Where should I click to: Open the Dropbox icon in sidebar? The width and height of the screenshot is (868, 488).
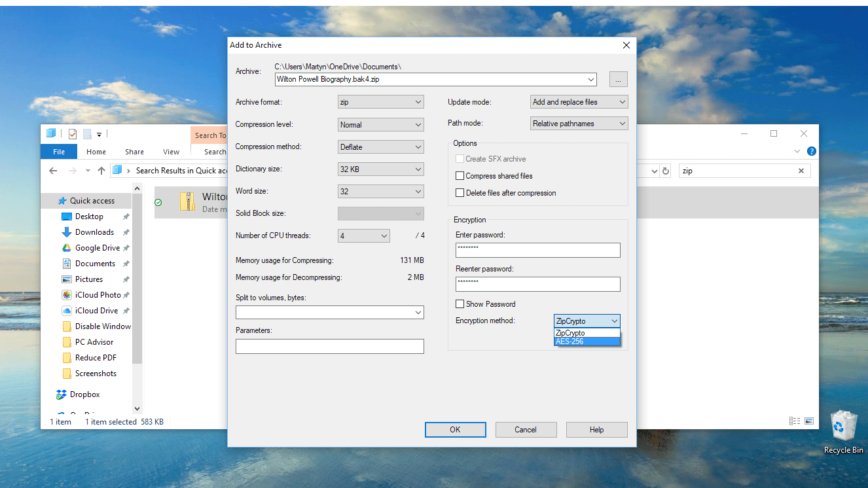pos(62,394)
